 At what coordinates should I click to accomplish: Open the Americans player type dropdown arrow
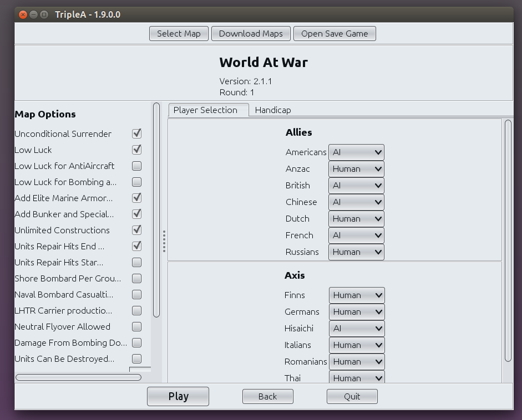point(378,152)
